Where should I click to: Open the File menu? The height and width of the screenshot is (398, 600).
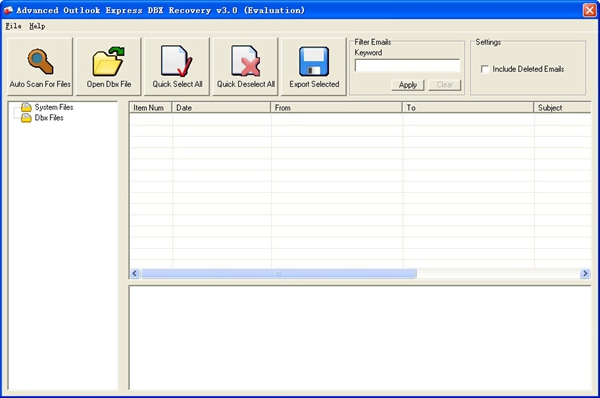point(13,26)
